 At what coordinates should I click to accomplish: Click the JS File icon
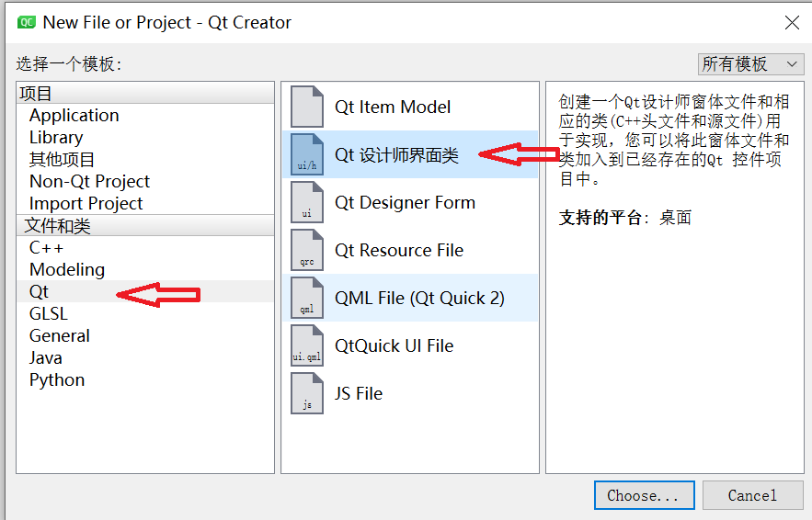pyautogui.click(x=307, y=393)
